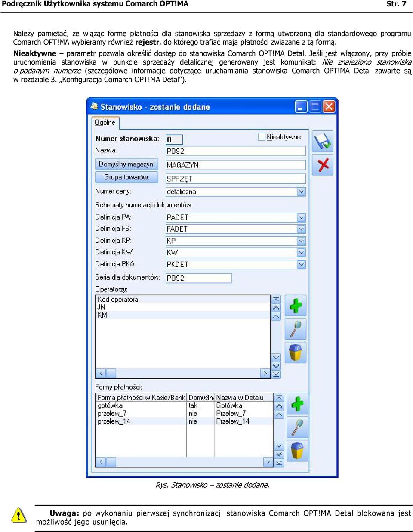The height and width of the screenshot is (532, 413).
Task: Move one row down in operators list
Action: 276,357
